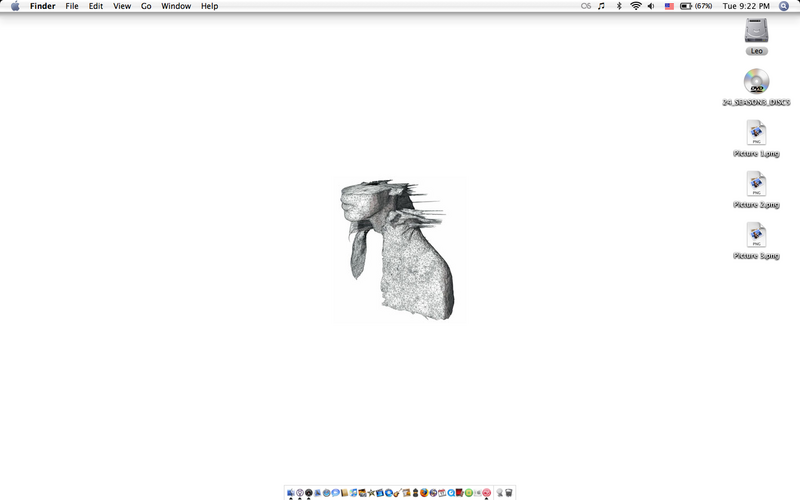Open the Bluetooth status menu
800x500 pixels.
(619, 6)
